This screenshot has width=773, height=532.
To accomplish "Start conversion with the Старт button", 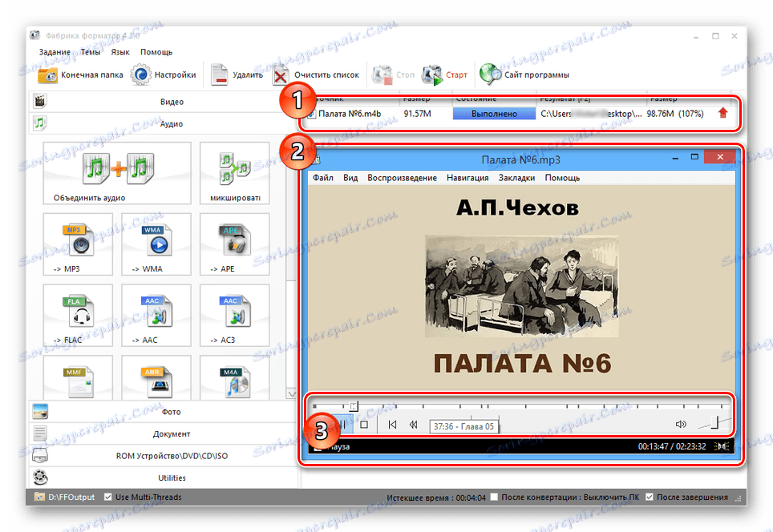I will click(444, 75).
